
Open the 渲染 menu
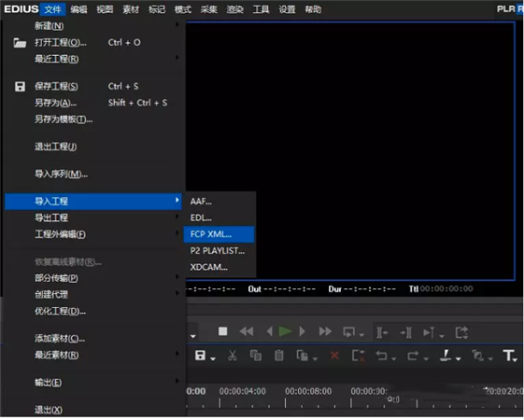(235, 9)
